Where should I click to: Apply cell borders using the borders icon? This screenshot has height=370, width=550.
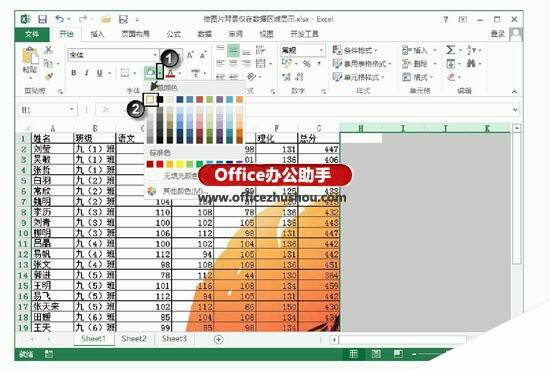pos(125,73)
